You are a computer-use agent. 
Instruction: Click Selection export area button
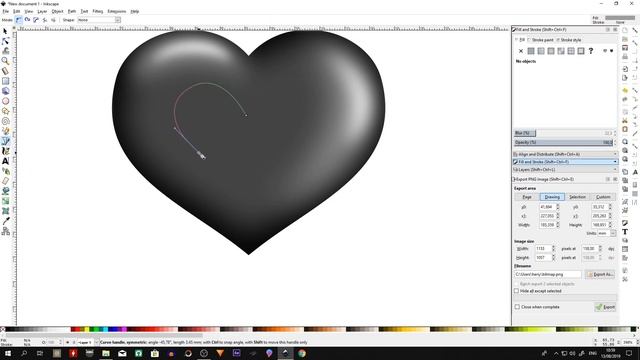pos(578,197)
